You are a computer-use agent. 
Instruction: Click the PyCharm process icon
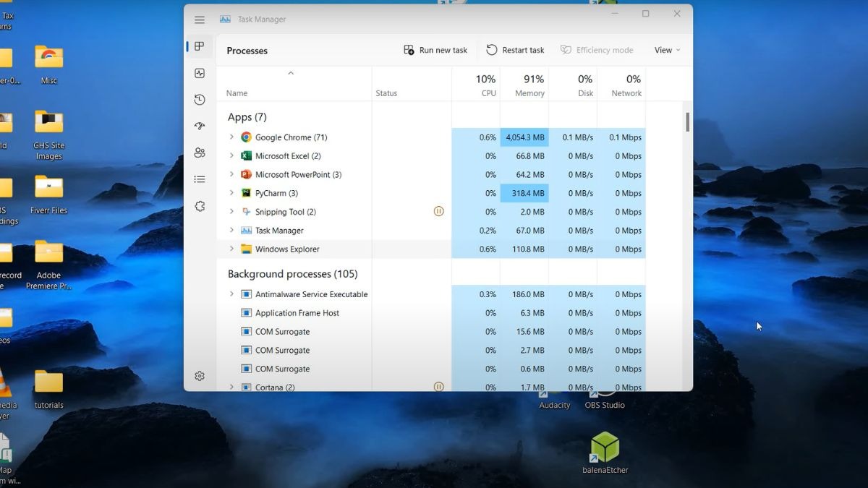pos(246,193)
